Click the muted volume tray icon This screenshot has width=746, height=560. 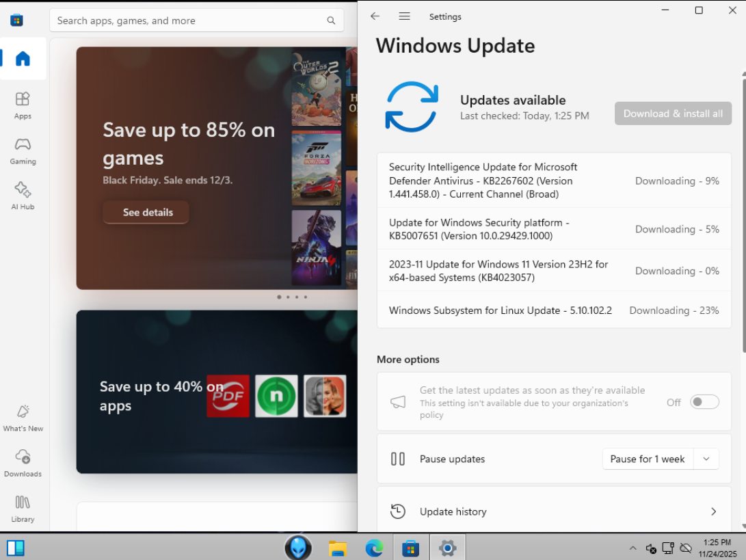click(651, 548)
